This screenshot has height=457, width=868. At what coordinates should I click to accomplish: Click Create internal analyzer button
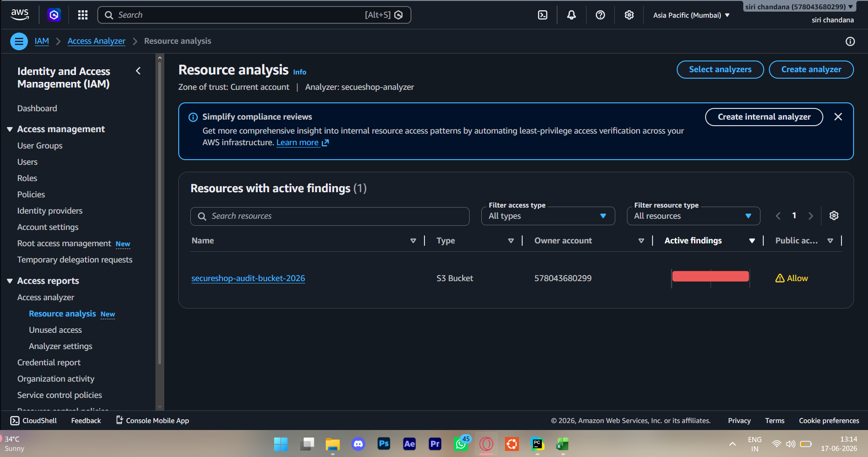764,117
